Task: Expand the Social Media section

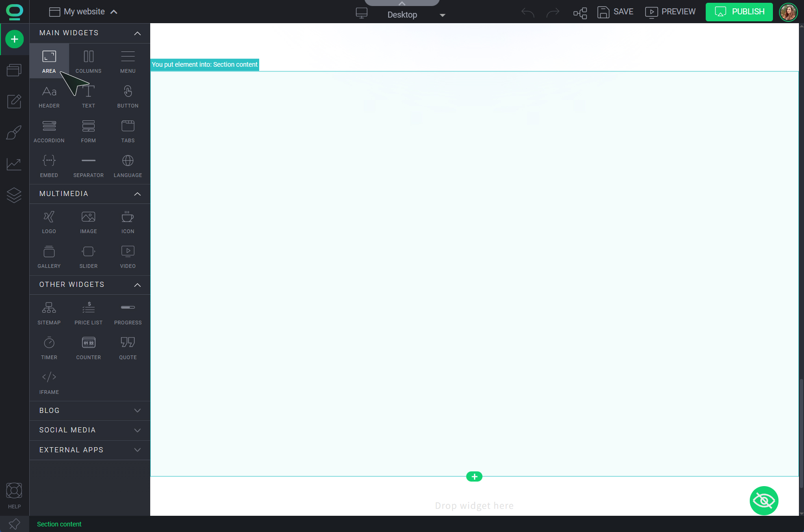Action: pos(90,430)
